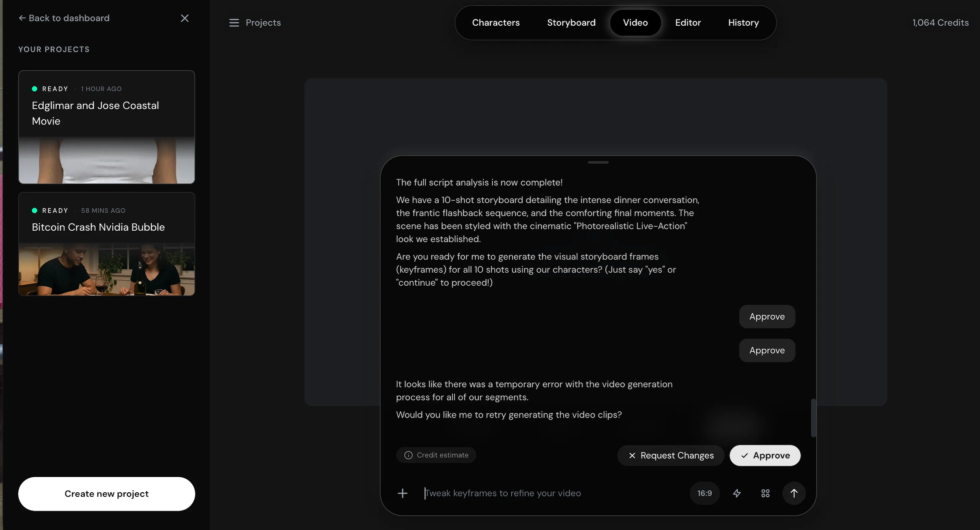Click the white Approve button with the checkmark

(765, 455)
